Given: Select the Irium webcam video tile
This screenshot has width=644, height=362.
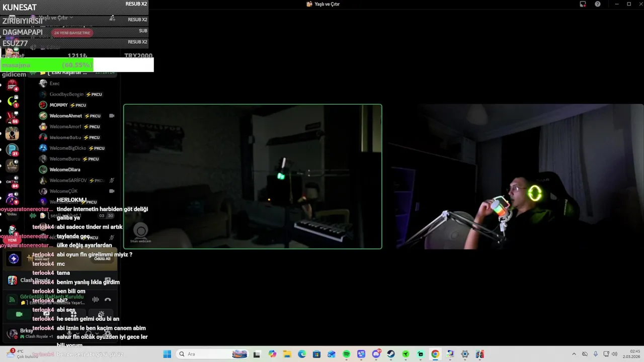Looking at the screenshot, I should tap(253, 176).
